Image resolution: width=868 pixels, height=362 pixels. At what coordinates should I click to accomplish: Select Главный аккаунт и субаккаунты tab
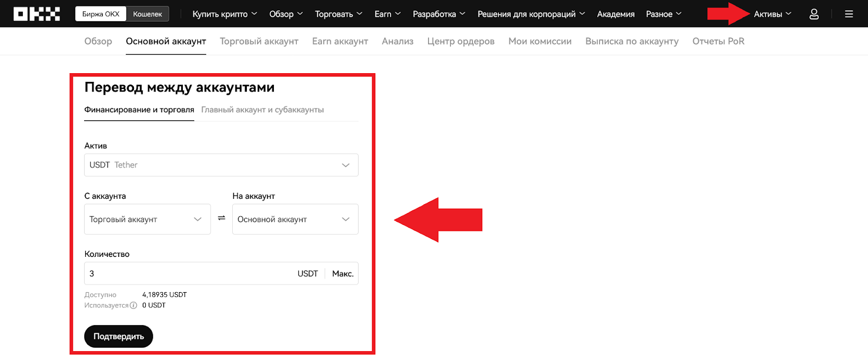click(263, 110)
